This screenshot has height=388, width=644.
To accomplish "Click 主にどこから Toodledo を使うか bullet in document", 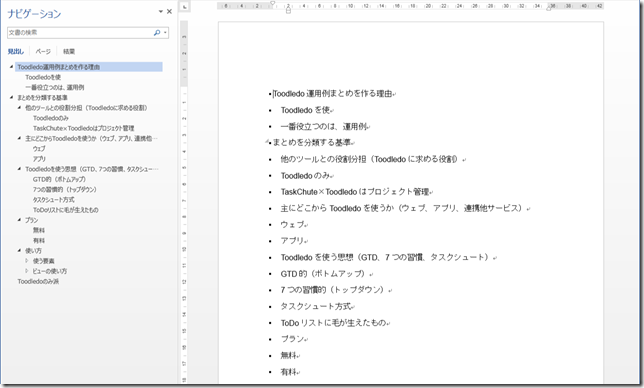I will click(x=401, y=208).
